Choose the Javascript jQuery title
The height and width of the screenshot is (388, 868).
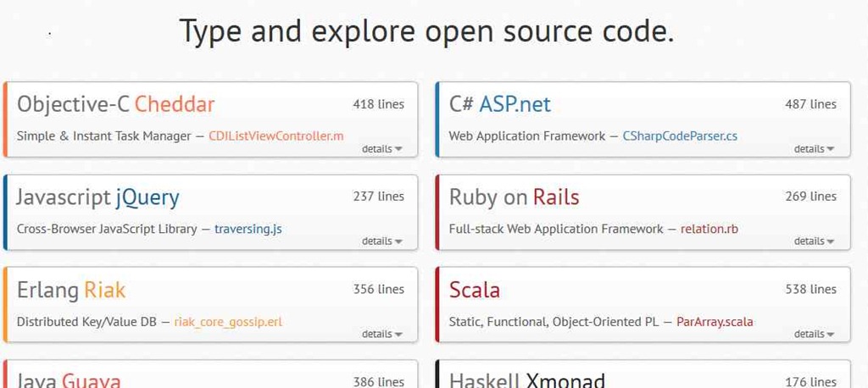(x=98, y=197)
